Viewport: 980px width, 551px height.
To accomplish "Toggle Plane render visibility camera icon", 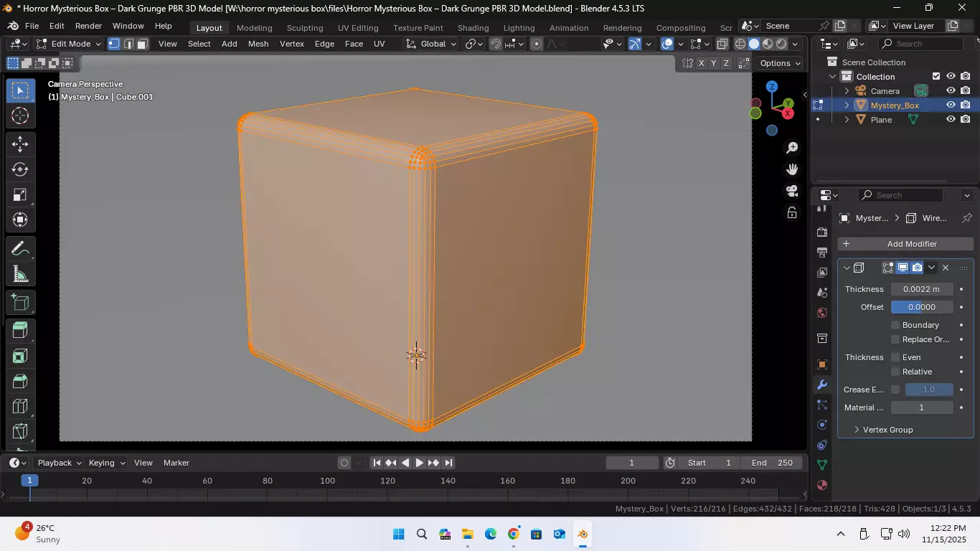I will 966,119.
